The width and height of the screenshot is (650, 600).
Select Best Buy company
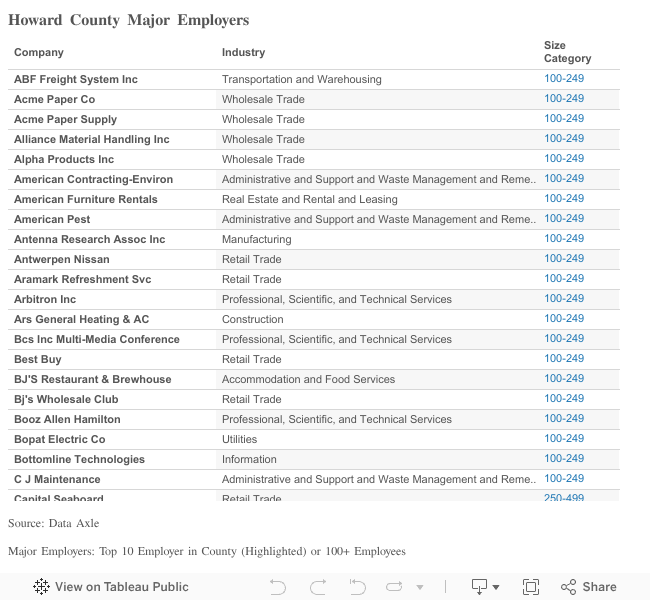pyautogui.click(x=38, y=359)
